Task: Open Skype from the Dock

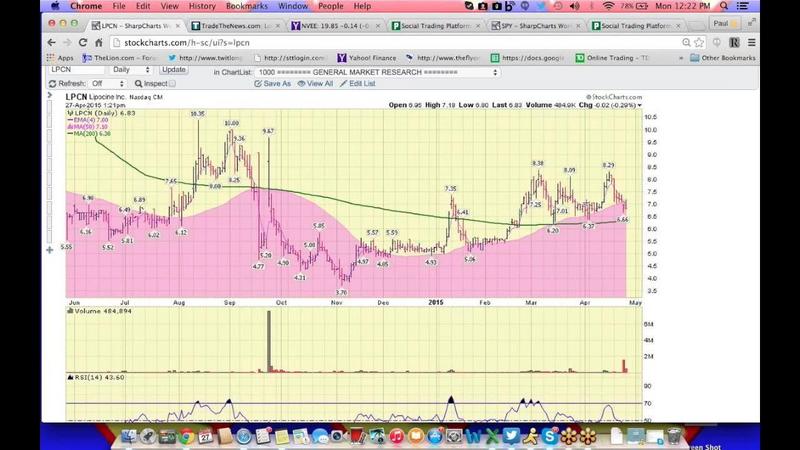Action: [x=549, y=437]
